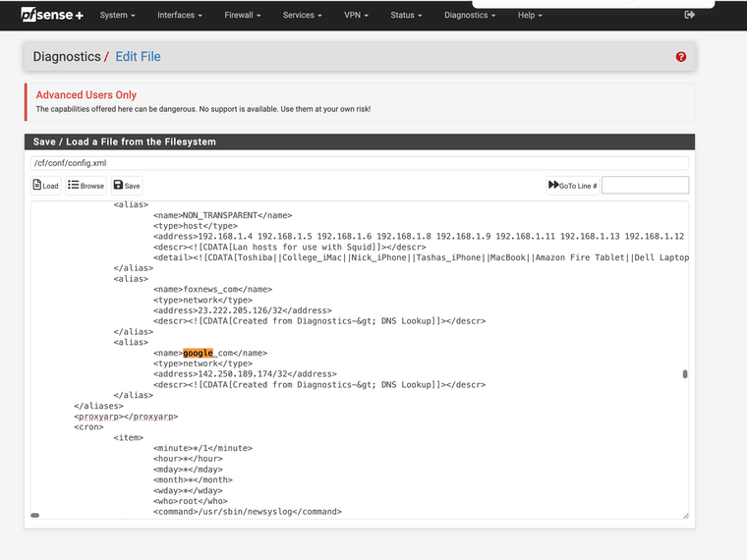Click address 23.222.205.126/32 line

point(243,310)
